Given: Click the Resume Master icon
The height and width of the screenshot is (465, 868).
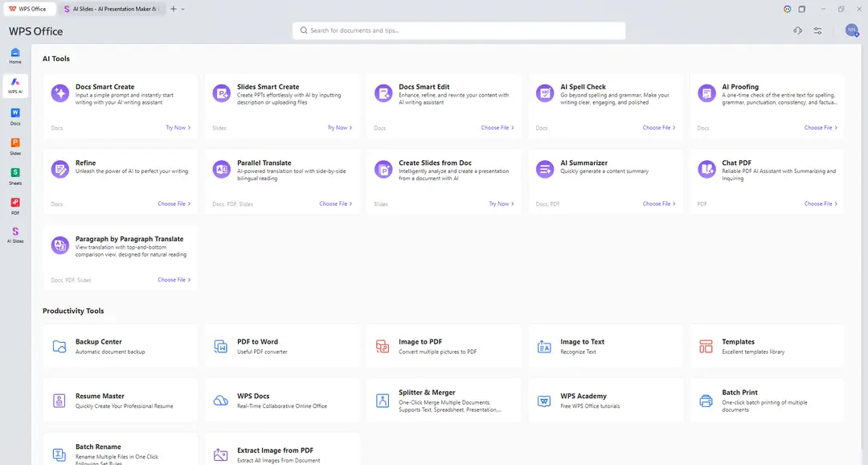Looking at the screenshot, I should (x=59, y=401).
